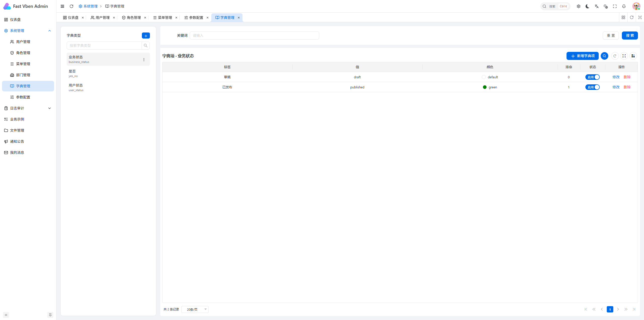The image size is (644, 320).
Task: Maximize the dictionary items table
Action: 624,56
